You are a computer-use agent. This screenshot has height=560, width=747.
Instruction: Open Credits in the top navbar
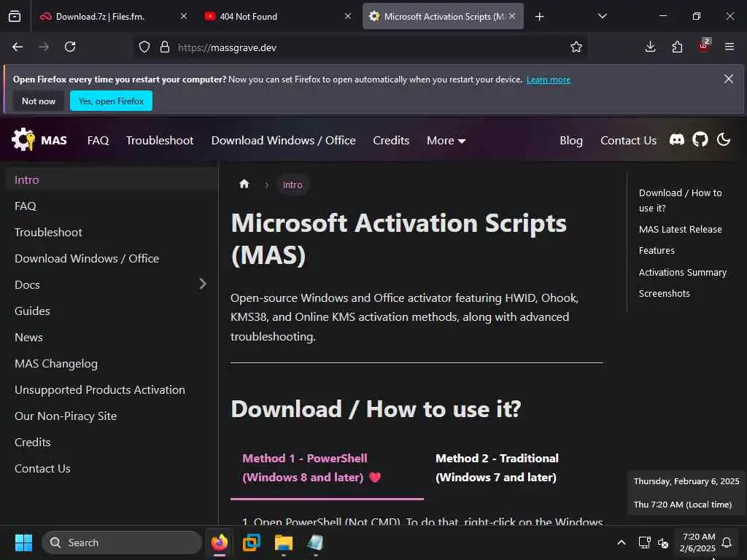(391, 141)
